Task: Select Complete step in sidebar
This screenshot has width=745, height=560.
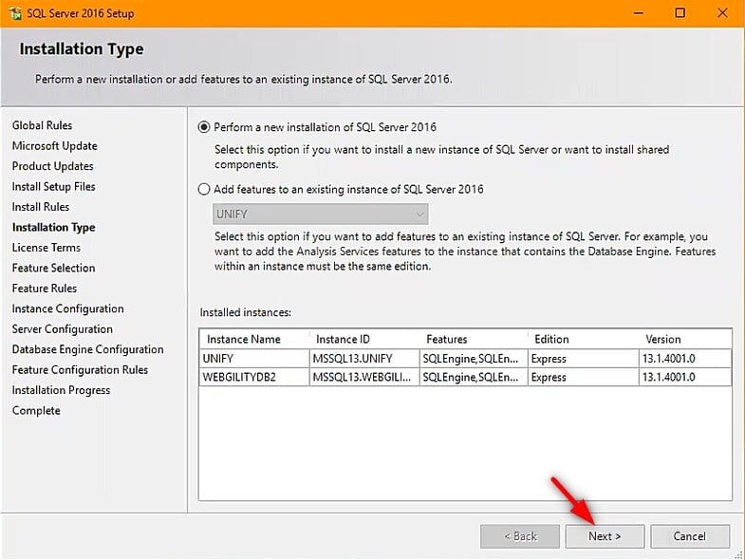Action: coord(36,411)
